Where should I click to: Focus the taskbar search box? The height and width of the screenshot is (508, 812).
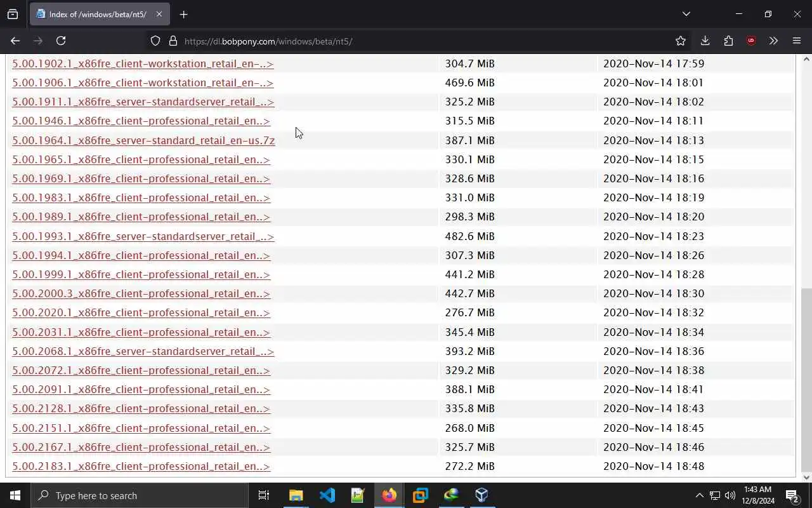coord(140,495)
